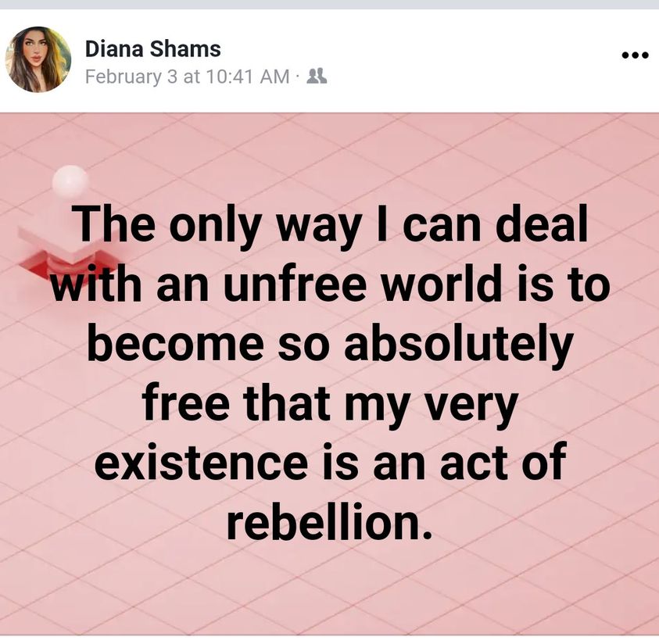Open the Diana Shams profile name link

click(x=152, y=49)
